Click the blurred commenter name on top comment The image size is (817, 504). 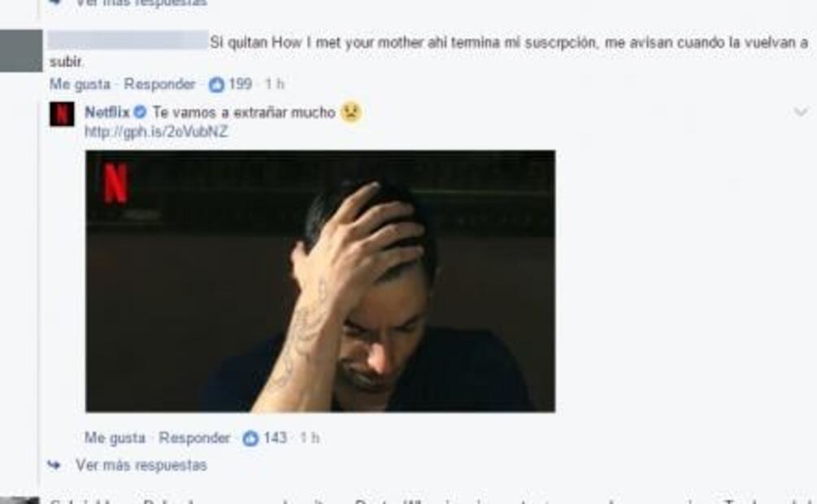point(128,40)
